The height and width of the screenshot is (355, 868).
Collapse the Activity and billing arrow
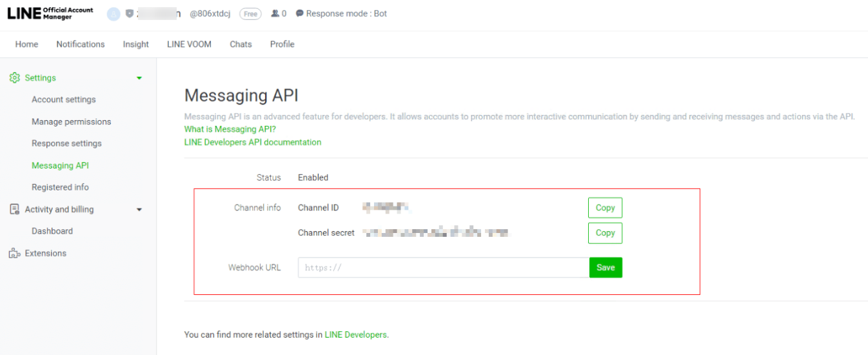139,210
